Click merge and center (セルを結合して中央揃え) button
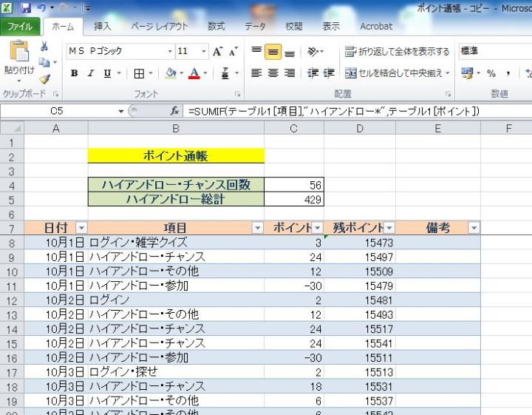The image size is (532, 415). (x=393, y=73)
